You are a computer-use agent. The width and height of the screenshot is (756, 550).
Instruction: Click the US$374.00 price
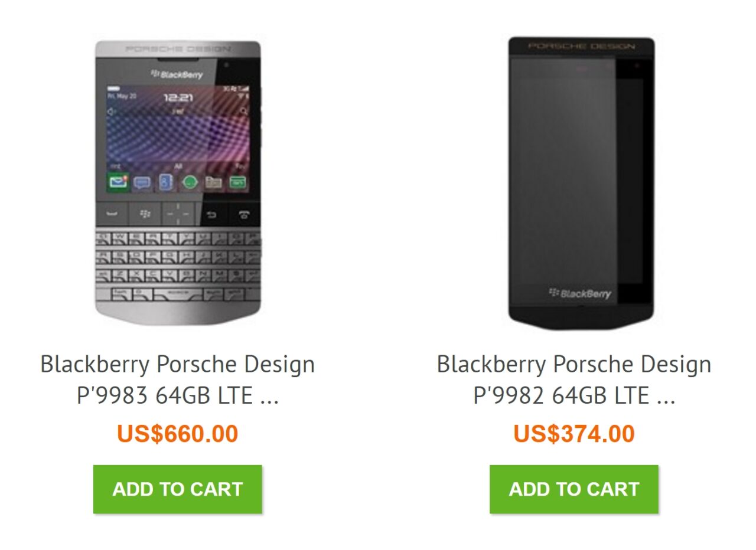click(573, 434)
